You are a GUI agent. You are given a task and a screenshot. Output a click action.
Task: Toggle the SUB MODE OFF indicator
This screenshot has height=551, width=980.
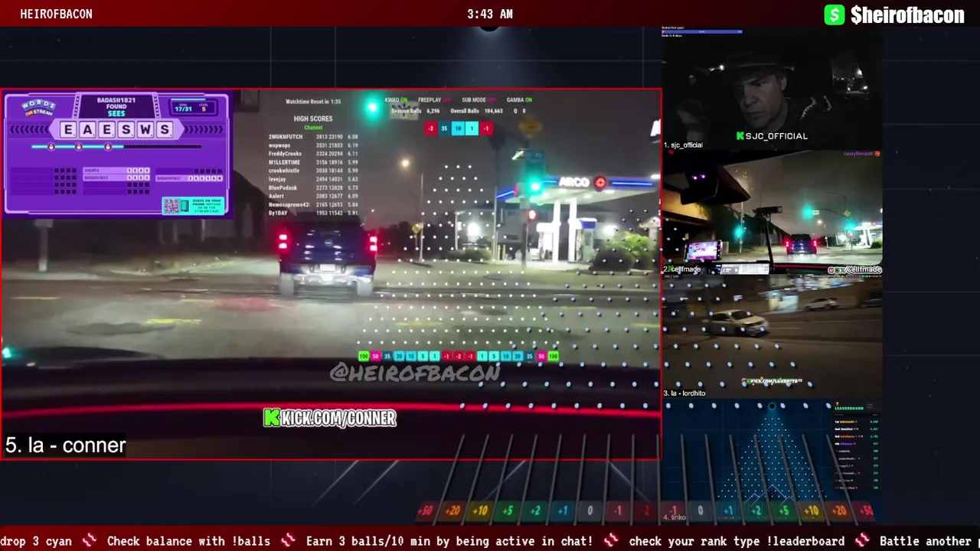tap(479, 99)
